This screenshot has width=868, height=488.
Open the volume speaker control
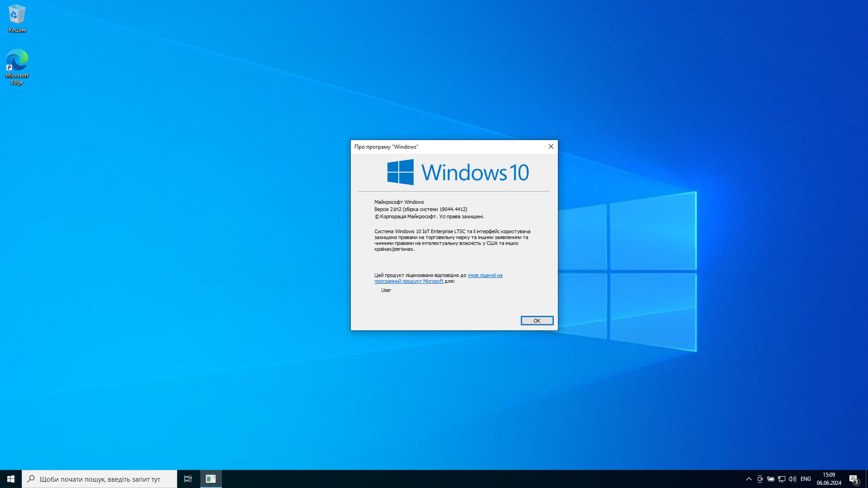793,479
